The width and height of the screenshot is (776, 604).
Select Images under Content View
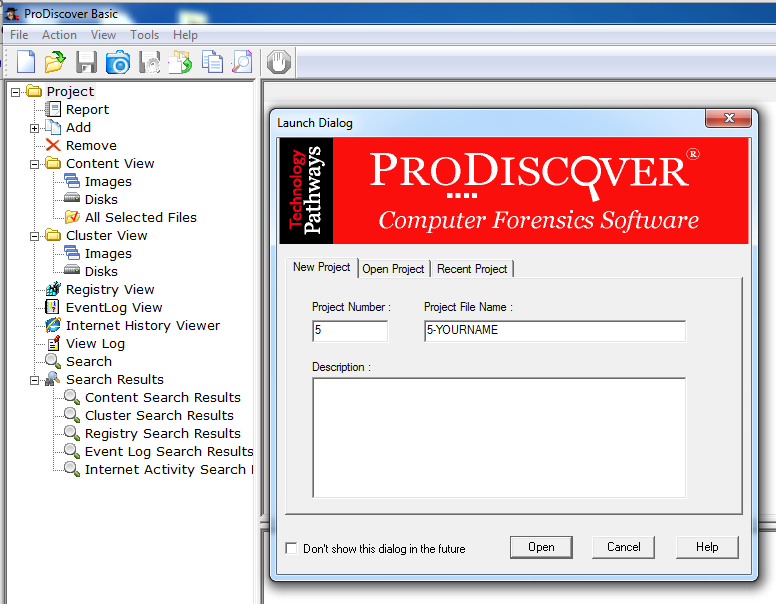pos(108,181)
